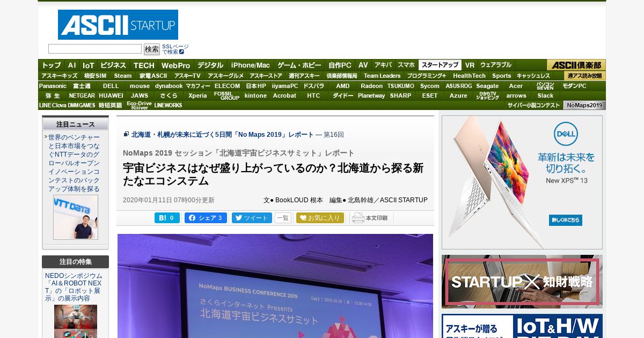Click the ASCII STARTUP logo
This screenshot has height=338, width=644.
118,25
